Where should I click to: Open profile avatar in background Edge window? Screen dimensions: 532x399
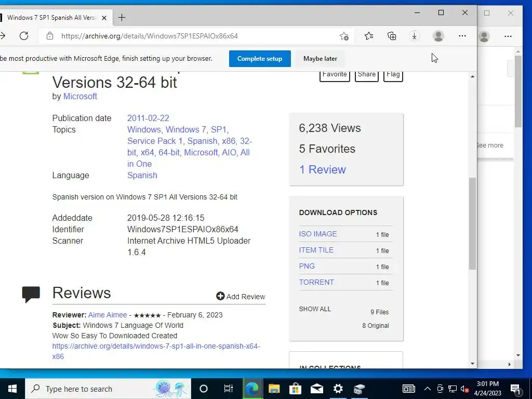click(x=484, y=36)
